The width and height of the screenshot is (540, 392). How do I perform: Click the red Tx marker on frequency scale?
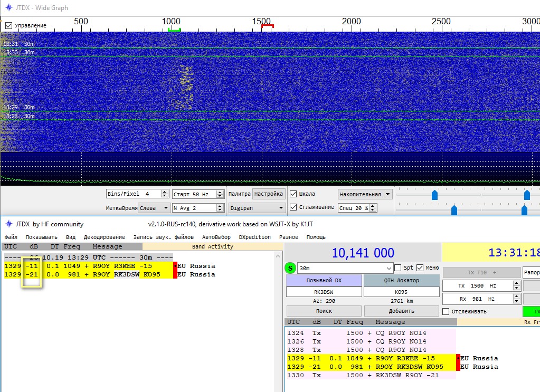coord(268,26)
